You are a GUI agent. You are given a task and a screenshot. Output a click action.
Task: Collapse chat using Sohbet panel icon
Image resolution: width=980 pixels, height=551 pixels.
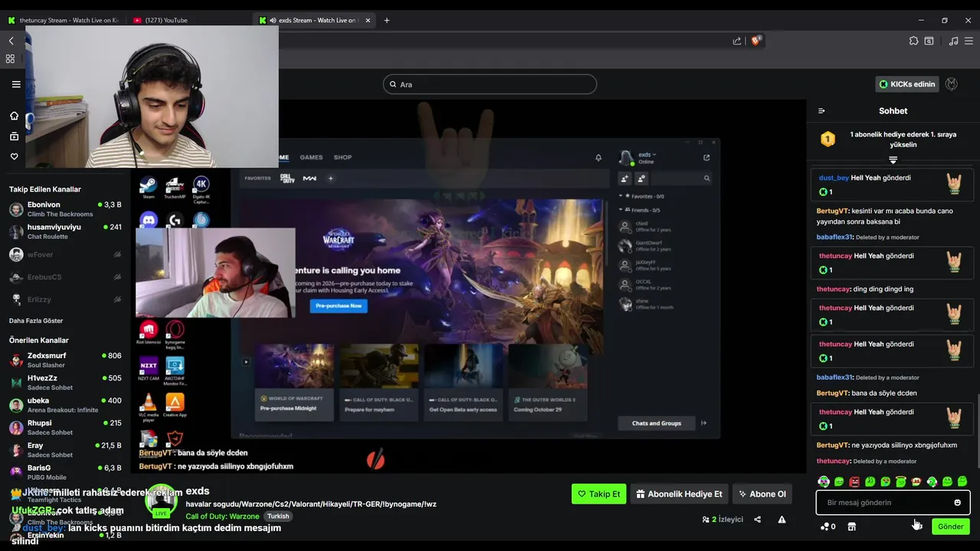pos(822,111)
